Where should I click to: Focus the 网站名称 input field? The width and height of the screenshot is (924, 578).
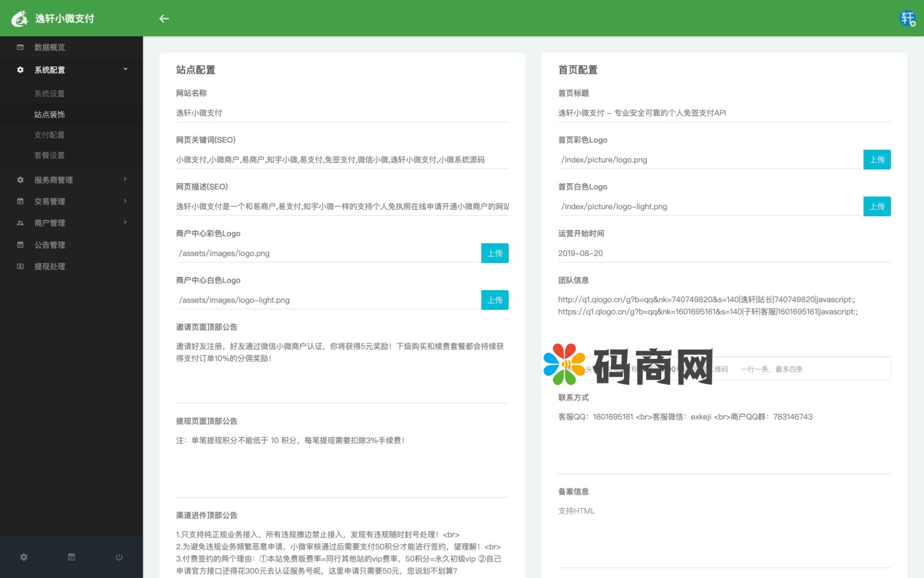tap(342, 113)
